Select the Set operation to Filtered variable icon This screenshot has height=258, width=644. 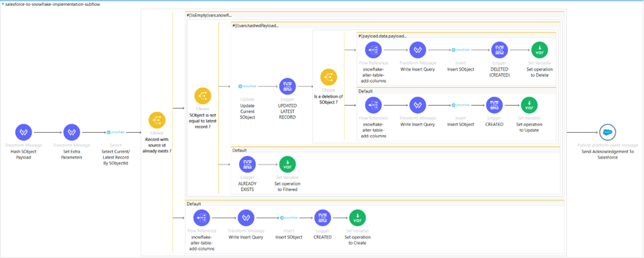[x=287, y=164]
